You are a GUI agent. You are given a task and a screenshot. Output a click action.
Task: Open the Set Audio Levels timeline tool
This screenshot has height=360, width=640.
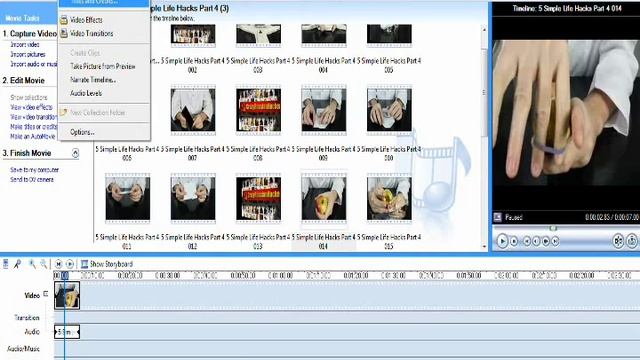click(x=6, y=264)
